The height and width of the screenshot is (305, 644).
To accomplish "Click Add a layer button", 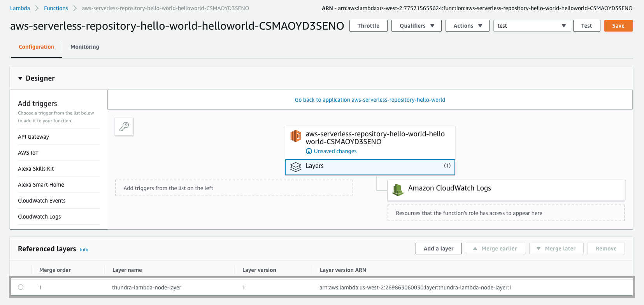I will [x=439, y=249].
